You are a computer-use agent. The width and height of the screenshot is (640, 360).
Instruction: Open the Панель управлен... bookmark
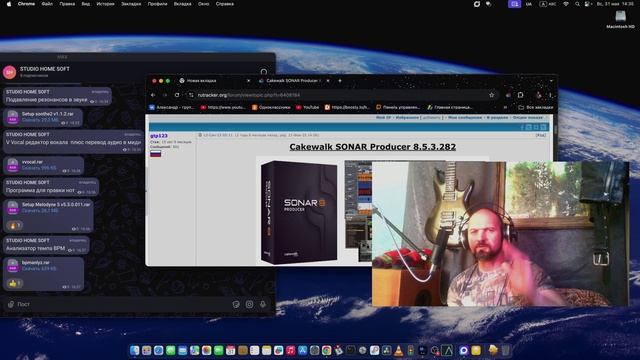click(398, 107)
